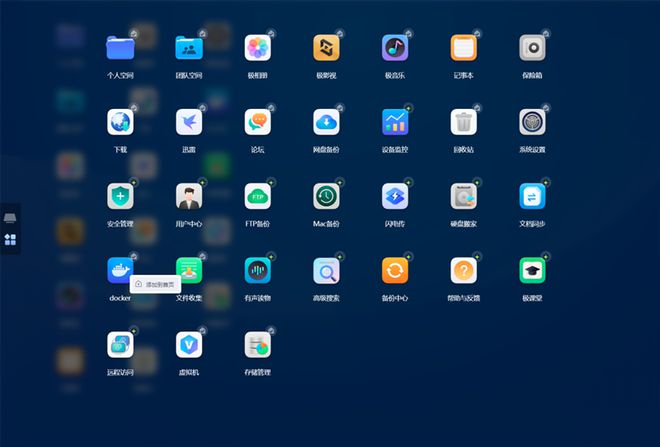Open the 迅雷 Xunlei bird app
The height and width of the screenshot is (447, 660).
point(189,122)
